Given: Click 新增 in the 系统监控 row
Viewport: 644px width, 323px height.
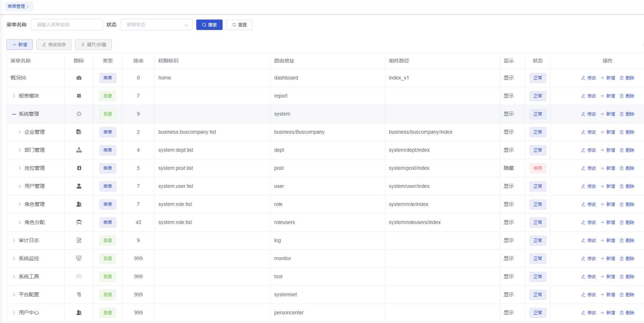Looking at the screenshot, I should pyautogui.click(x=608, y=258).
